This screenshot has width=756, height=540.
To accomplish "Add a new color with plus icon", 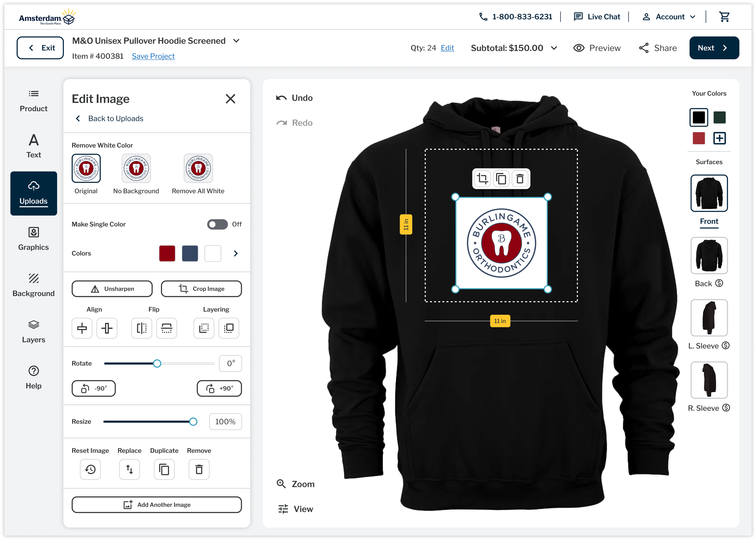I will point(719,138).
